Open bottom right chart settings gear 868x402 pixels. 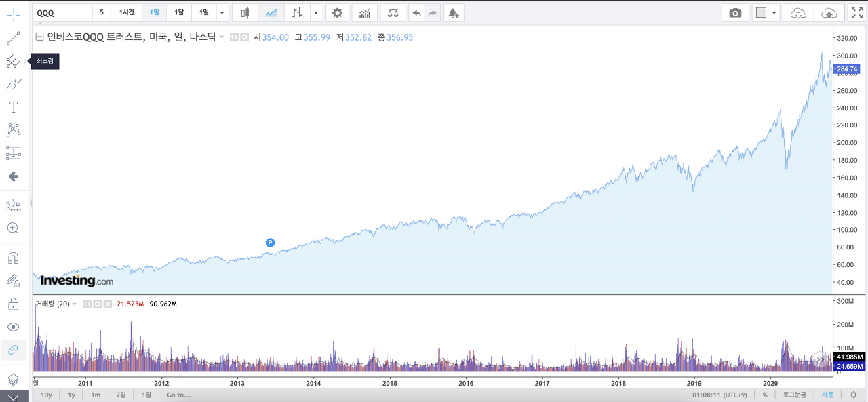click(853, 395)
